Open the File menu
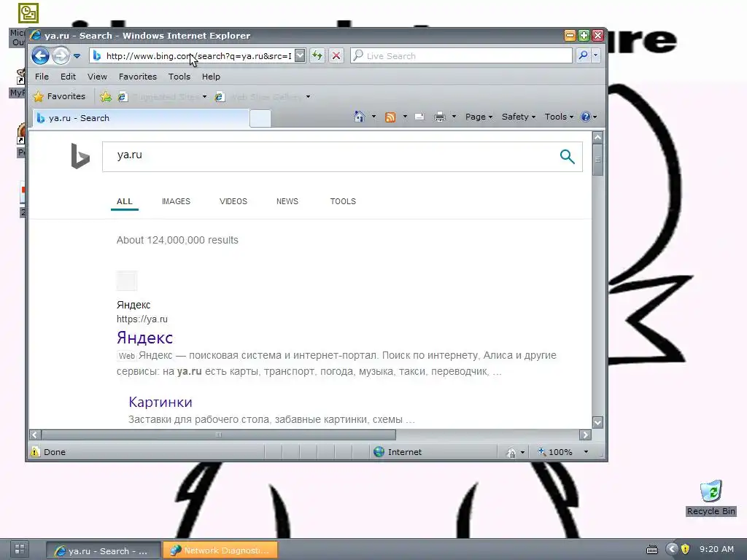 point(42,76)
